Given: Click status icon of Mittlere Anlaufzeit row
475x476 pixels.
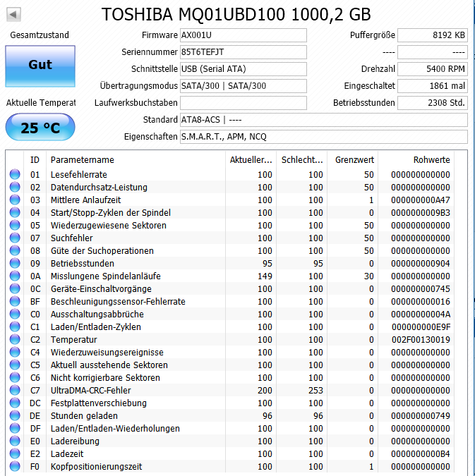Looking at the screenshot, I should [15, 200].
